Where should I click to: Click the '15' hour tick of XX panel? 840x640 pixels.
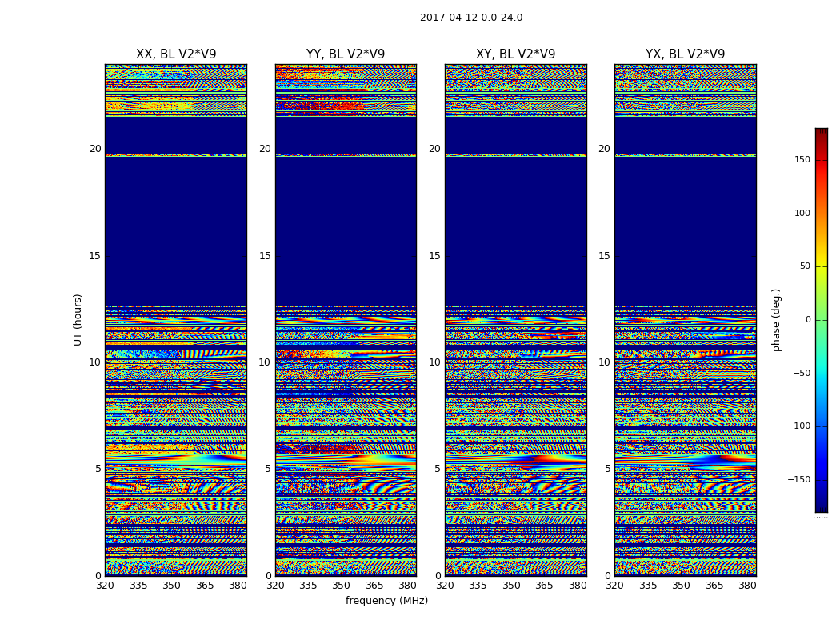[x=95, y=255]
